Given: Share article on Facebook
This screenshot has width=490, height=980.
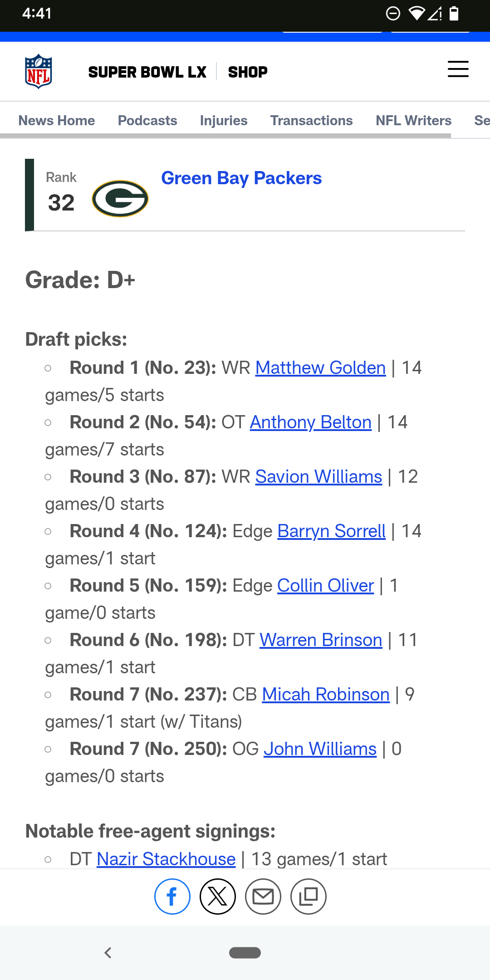Looking at the screenshot, I should tap(172, 897).
